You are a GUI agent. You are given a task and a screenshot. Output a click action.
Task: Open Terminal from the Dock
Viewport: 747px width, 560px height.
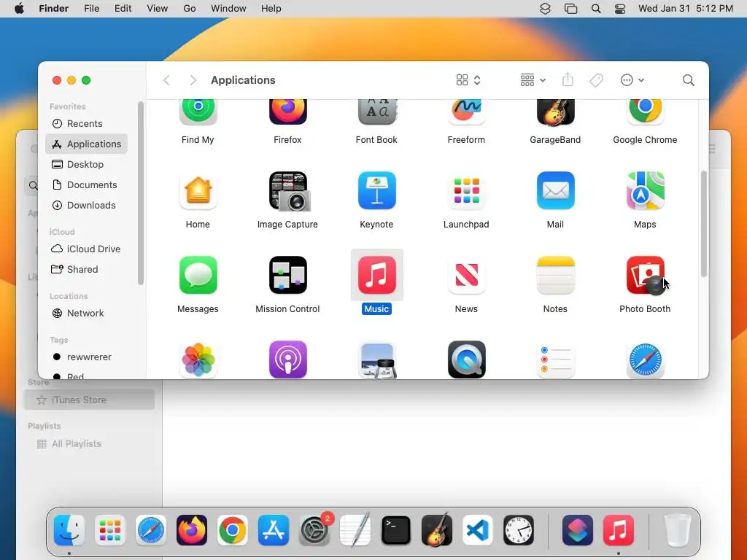[396, 530]
